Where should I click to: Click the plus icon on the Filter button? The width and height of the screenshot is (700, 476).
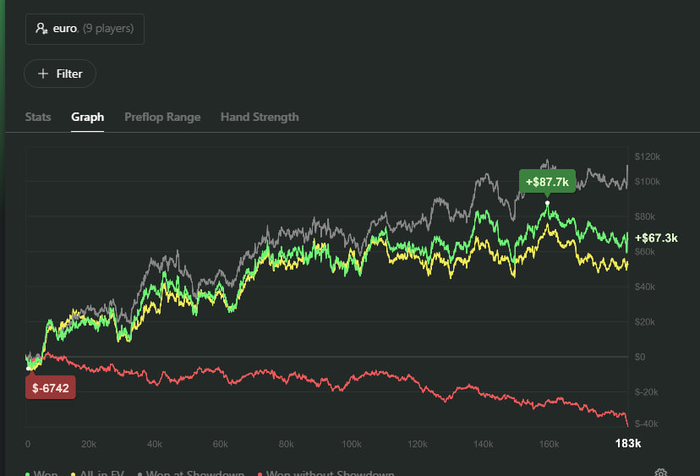pos(43,74)
